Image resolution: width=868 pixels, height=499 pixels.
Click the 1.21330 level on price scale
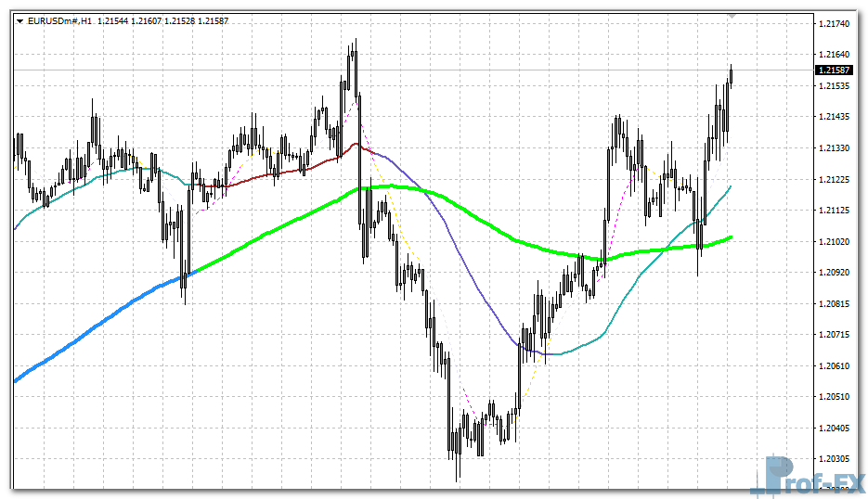coord(834,148)
